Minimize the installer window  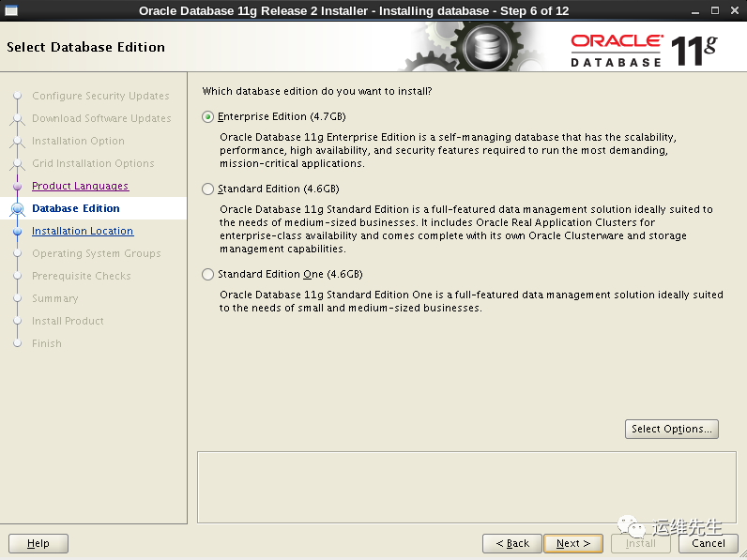(x=695, y=11)
